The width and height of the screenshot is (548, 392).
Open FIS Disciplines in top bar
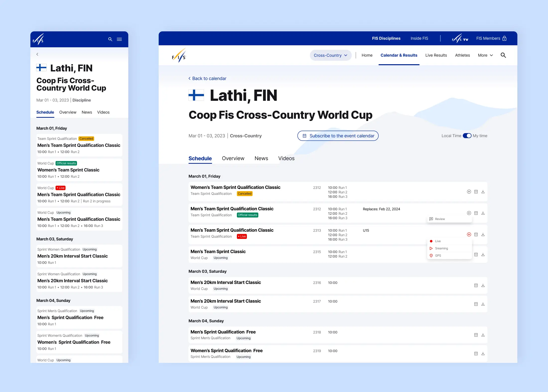coord(386,38)
